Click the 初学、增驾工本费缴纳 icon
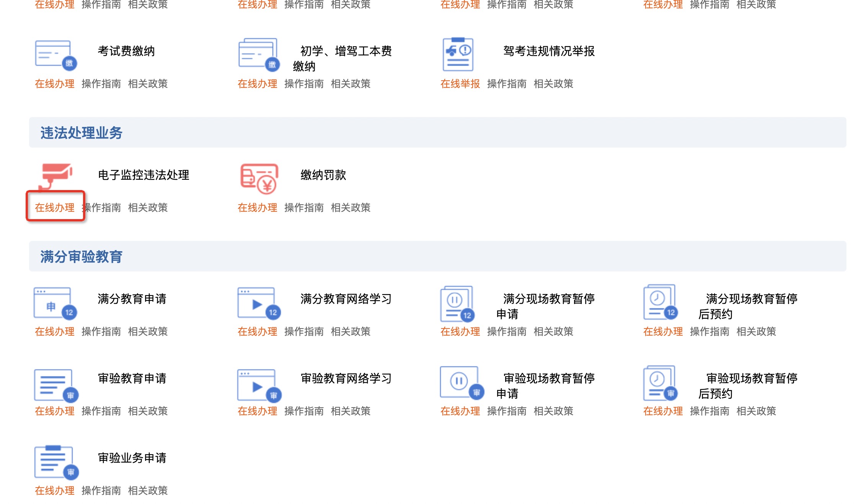Screen dimensions: 861x504 point(259,54)
